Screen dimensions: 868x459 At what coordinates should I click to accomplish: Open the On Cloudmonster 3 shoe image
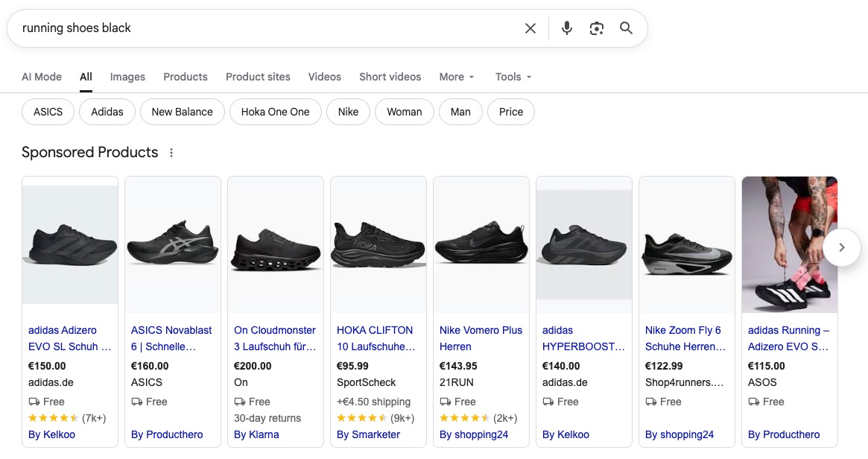(x=276, y=244)
